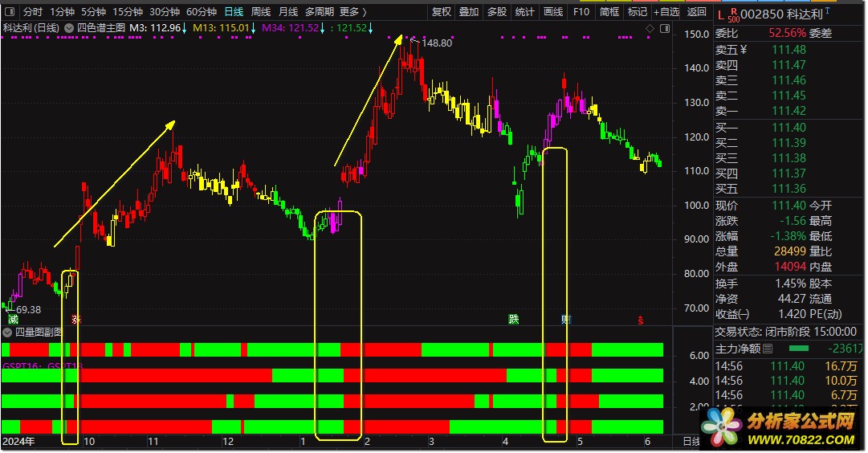This screenshot has width=868, height=453.
Task: Click the 财 event marker under the chart
Action: click(566, 320)
